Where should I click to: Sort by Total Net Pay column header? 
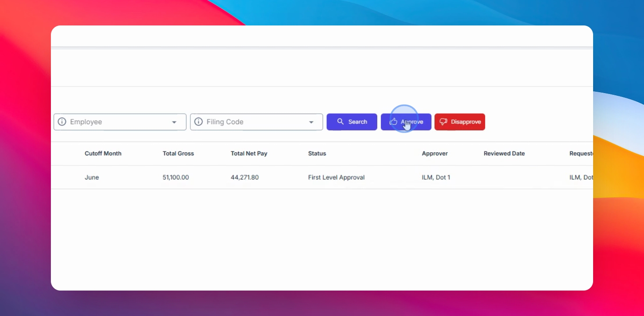pos(249,154)
